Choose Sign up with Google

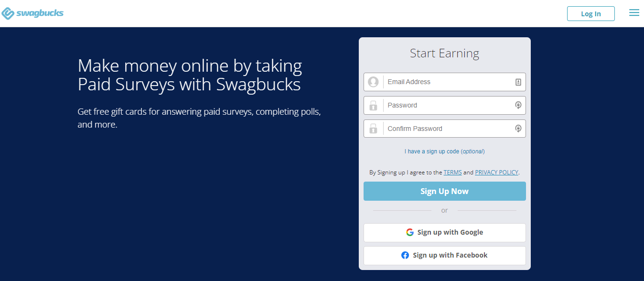[x=450, y=232]
